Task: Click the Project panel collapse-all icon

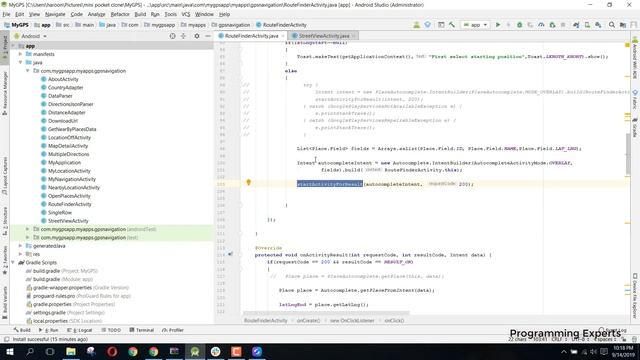Action: [183, 36]
